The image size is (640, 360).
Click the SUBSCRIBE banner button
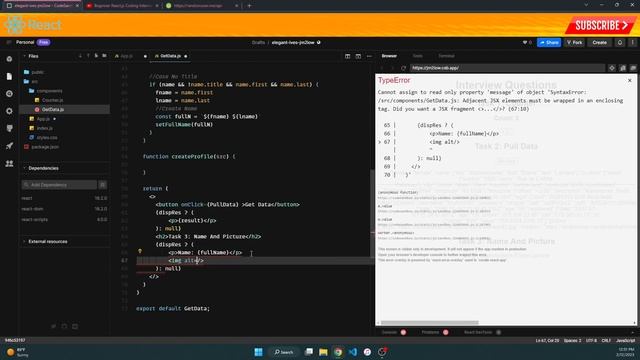600,25
